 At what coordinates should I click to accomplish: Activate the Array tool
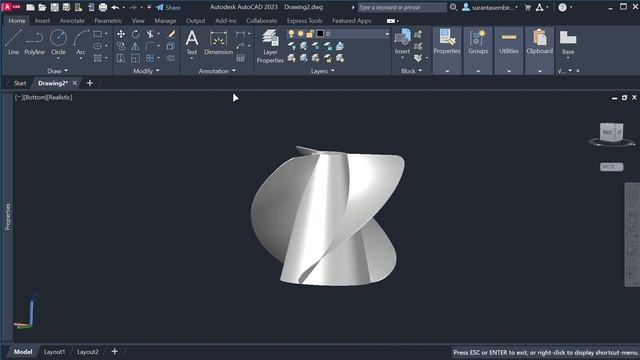tap(150, 58)
